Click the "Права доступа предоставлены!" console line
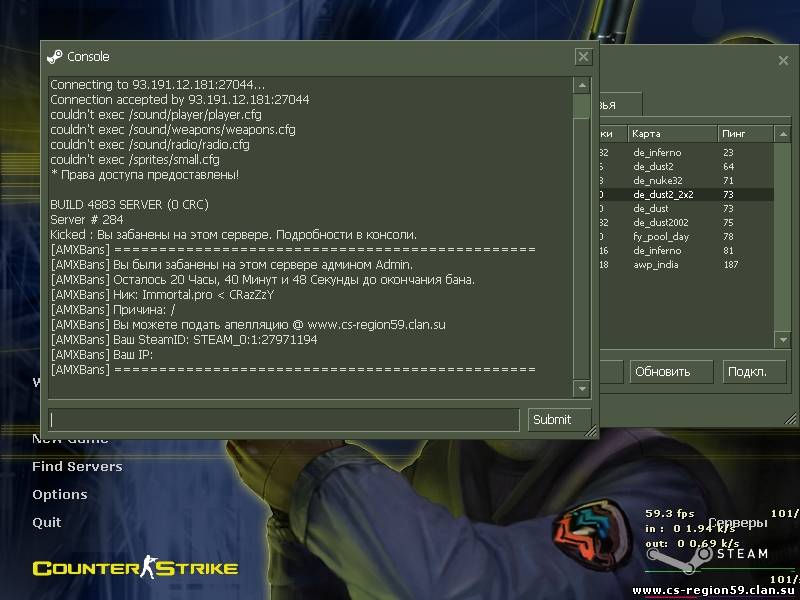Screen dimensions: 800x600 click(144, 175)
